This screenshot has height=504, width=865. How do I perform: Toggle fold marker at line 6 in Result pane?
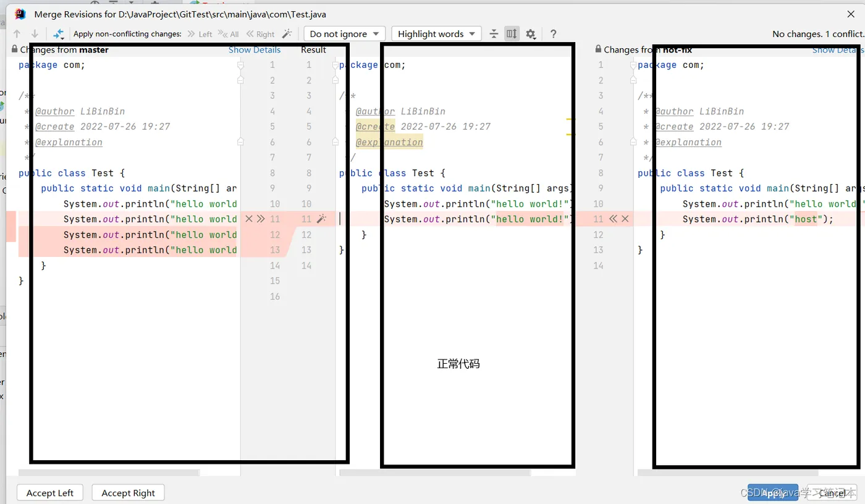point(336,142)
